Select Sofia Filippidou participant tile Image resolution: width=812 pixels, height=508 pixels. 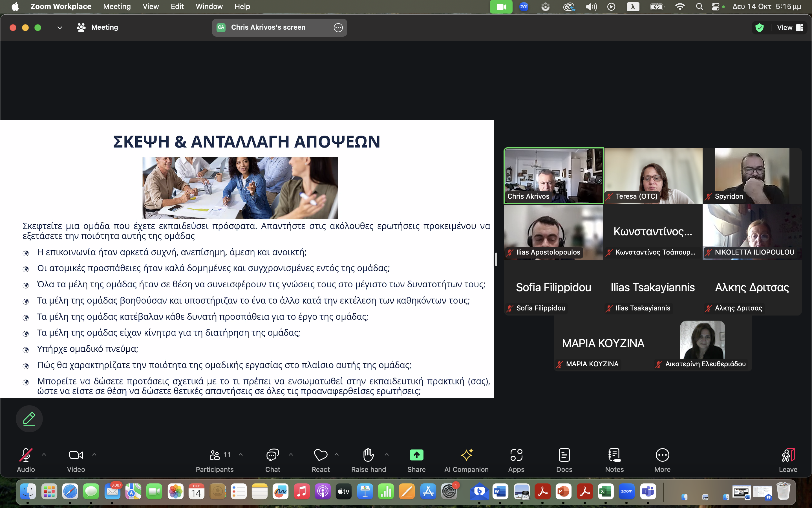click(554, 288)
